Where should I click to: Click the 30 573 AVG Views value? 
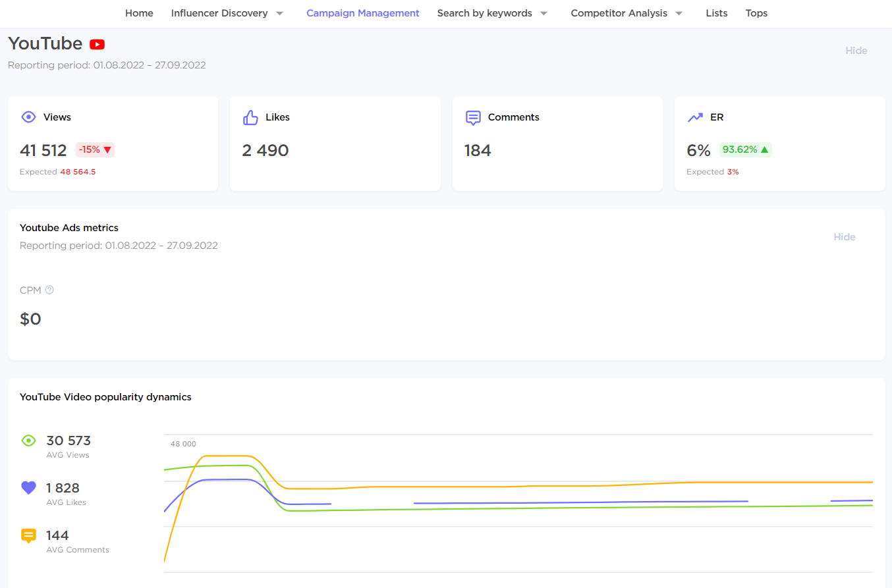coord(69,441)
